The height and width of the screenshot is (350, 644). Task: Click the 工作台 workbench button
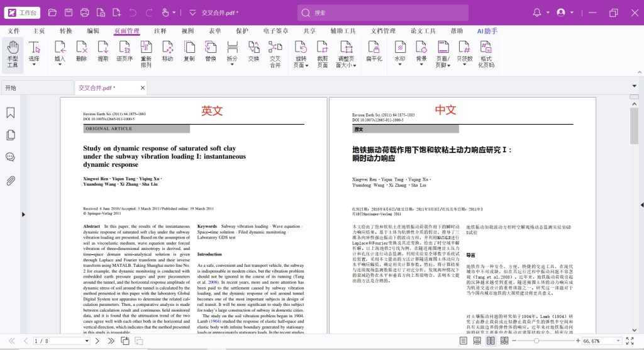[x=21, y=13]
